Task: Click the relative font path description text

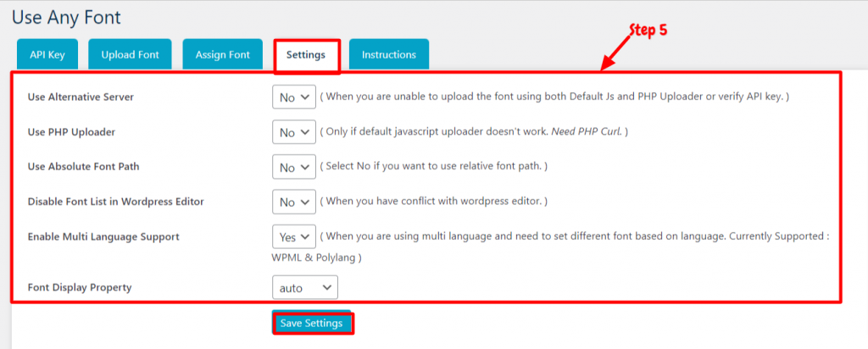Action: click(x=434, y=167)
